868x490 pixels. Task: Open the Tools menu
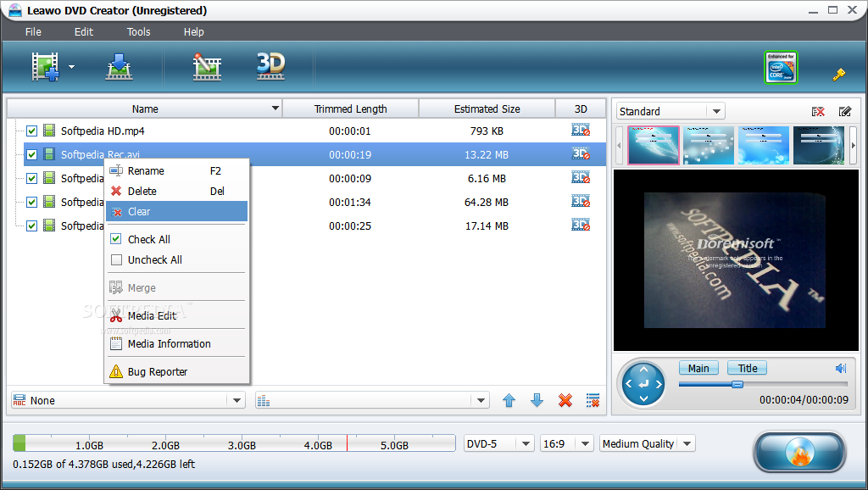coord(138,31)
